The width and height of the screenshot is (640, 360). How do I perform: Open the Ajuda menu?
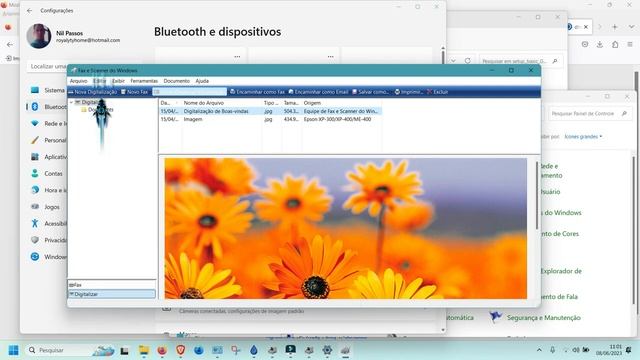pyautogui.click(x=202, y=81)
